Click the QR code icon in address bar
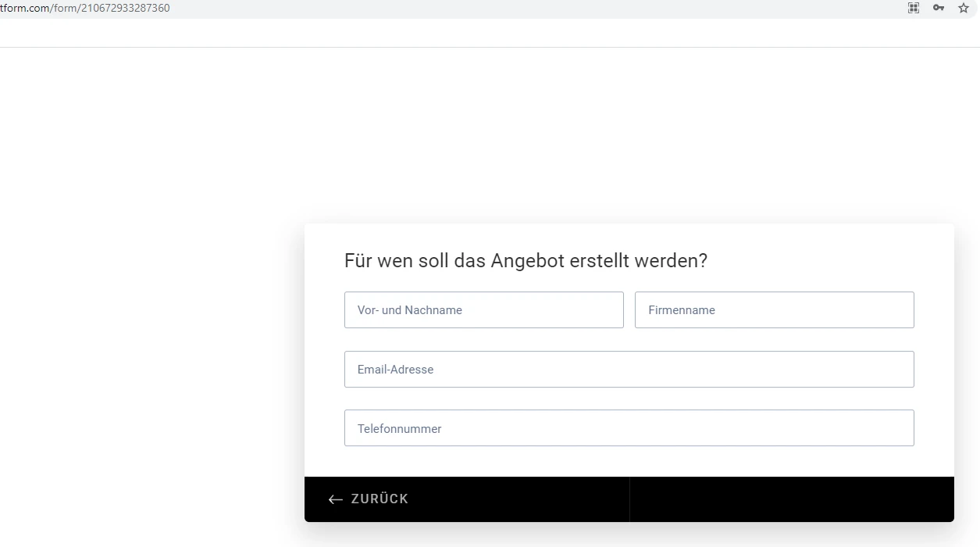Viewport: 980px width, 547px height. coord(914,8)
